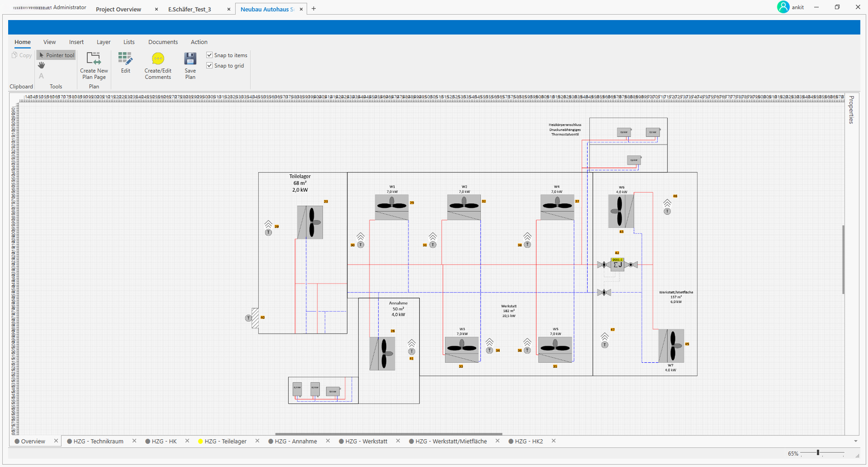
Task: Open the Edit table tool
Action: click(125, 59)
